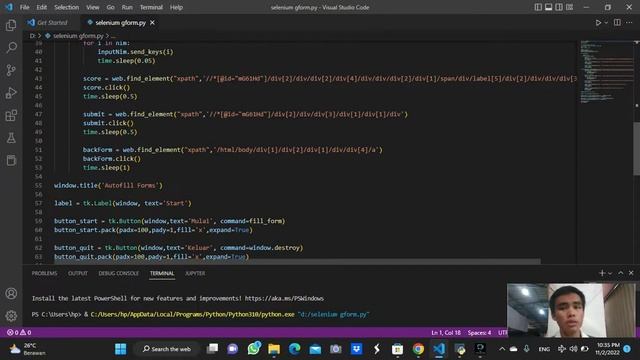Open the Testing flask view
640x360 pixels.
[11, 138]
